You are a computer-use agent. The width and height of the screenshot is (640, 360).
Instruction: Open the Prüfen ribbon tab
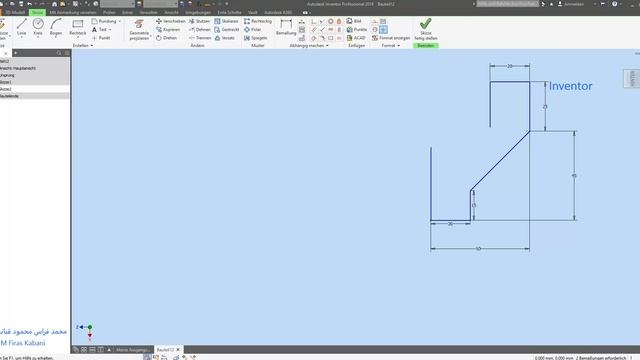click(x=109, y=12)
